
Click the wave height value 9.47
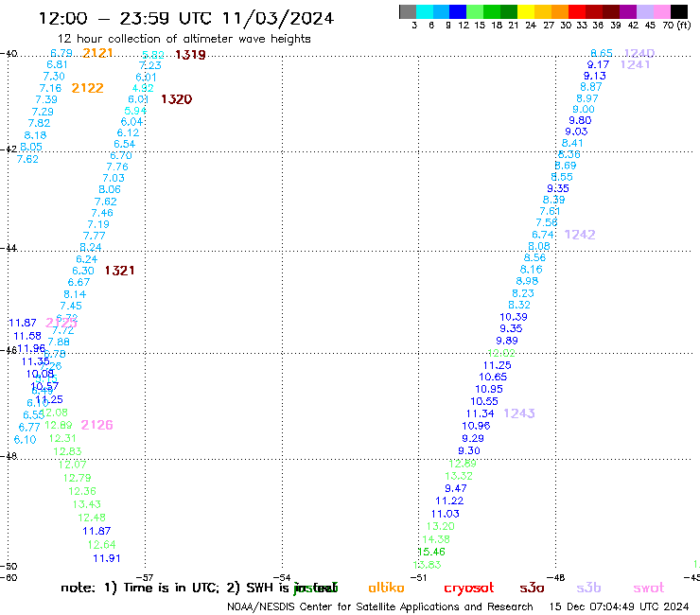click(x=456, y=488)
